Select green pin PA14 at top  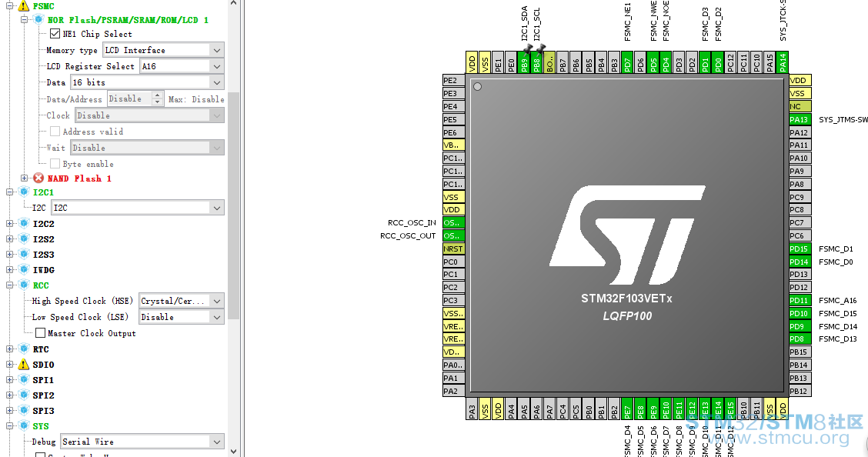(x=782, y=62)
